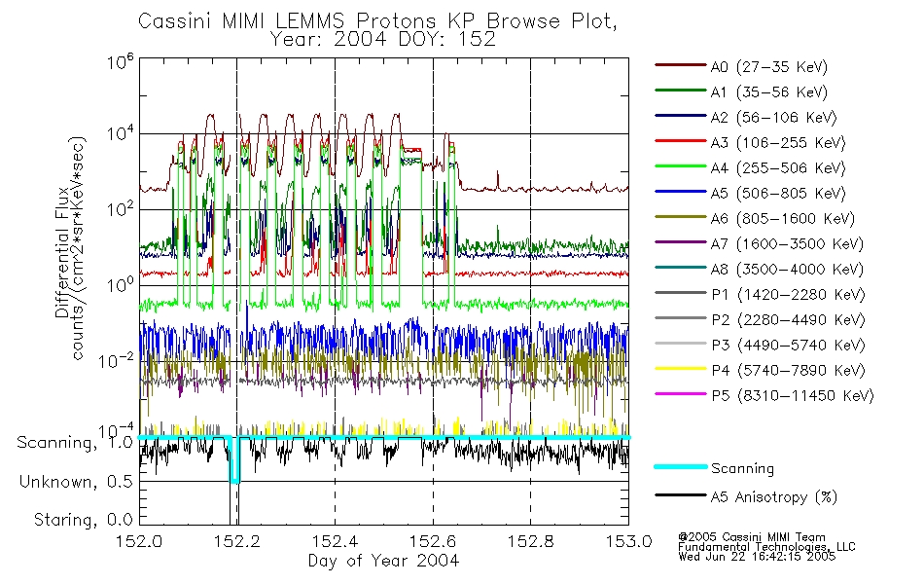The image size is (924, 584).
Task: Click the A7 (1600-3500 KeV) legend label
Action: (x=787, y=244)
